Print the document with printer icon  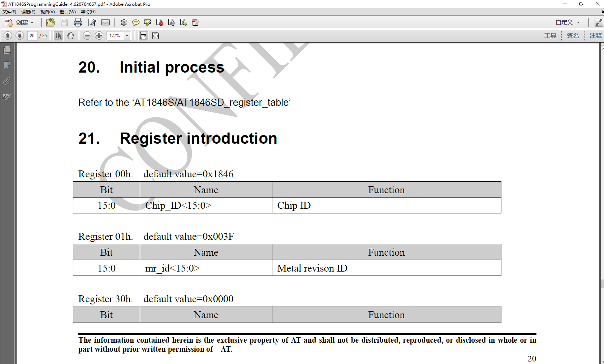click(78, 22)
